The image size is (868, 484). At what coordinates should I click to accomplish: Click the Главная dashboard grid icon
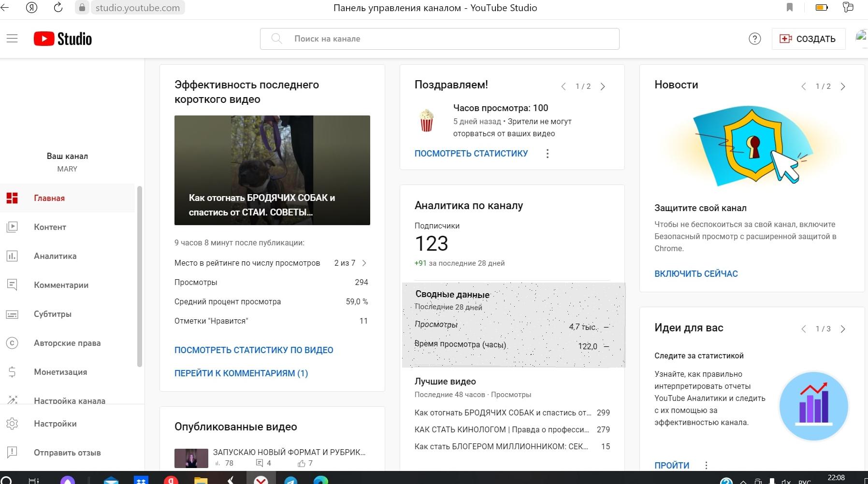[12, 198]
